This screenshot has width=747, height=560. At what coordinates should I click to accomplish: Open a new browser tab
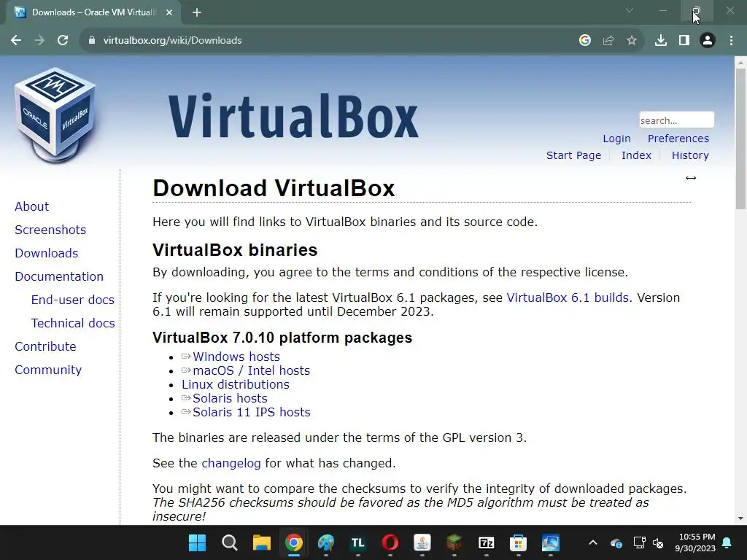click(x=197, y=12)
